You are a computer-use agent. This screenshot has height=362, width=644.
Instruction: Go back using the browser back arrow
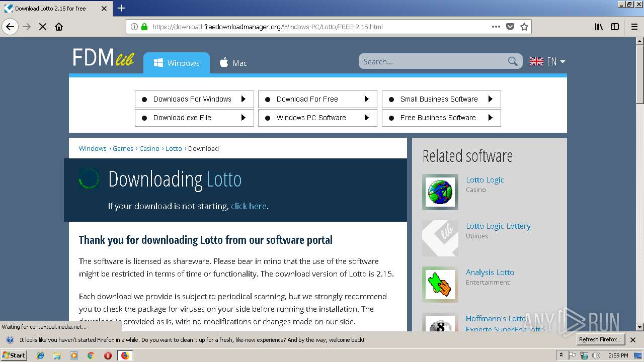pyautogui.click(x=10, y=27)
